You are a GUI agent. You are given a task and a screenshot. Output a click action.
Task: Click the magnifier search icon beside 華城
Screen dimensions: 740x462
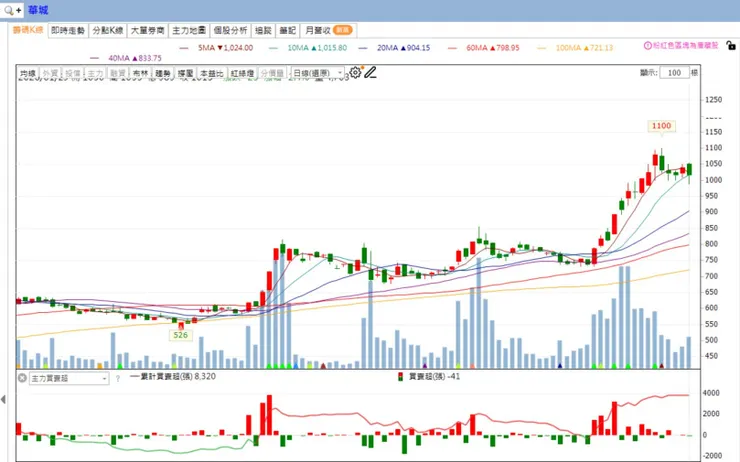point(8,10)
